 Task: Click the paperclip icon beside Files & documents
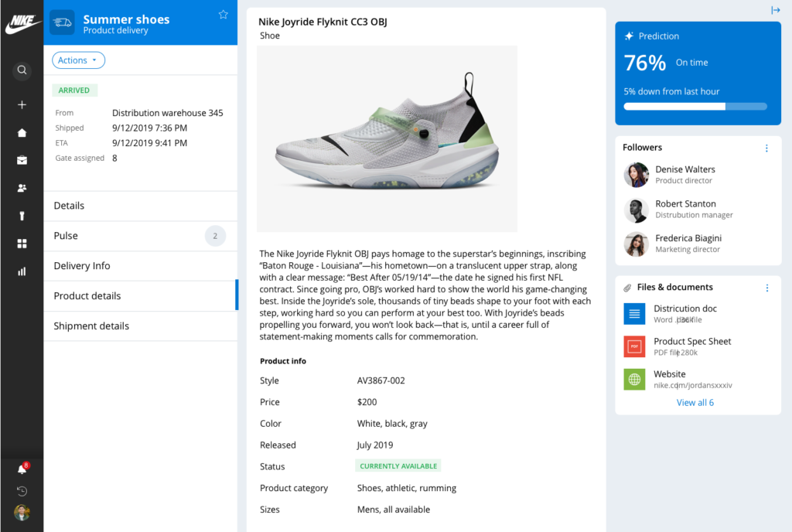[627, 288]
